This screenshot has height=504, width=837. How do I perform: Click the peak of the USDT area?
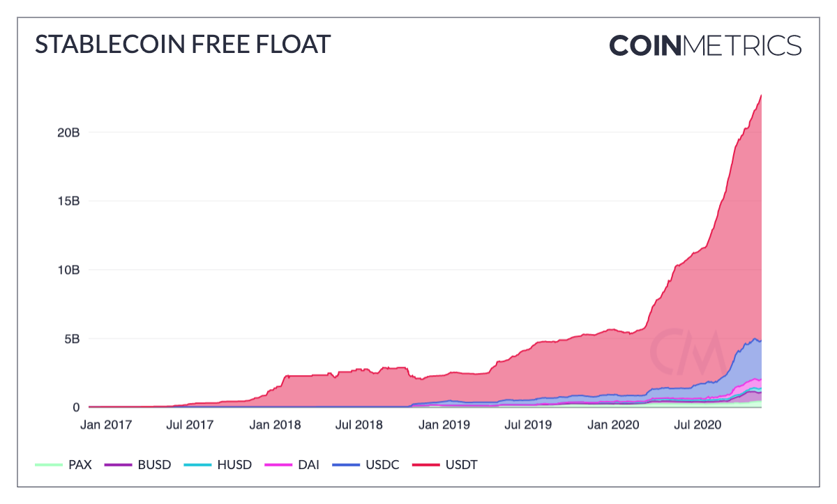coord(760,96)
